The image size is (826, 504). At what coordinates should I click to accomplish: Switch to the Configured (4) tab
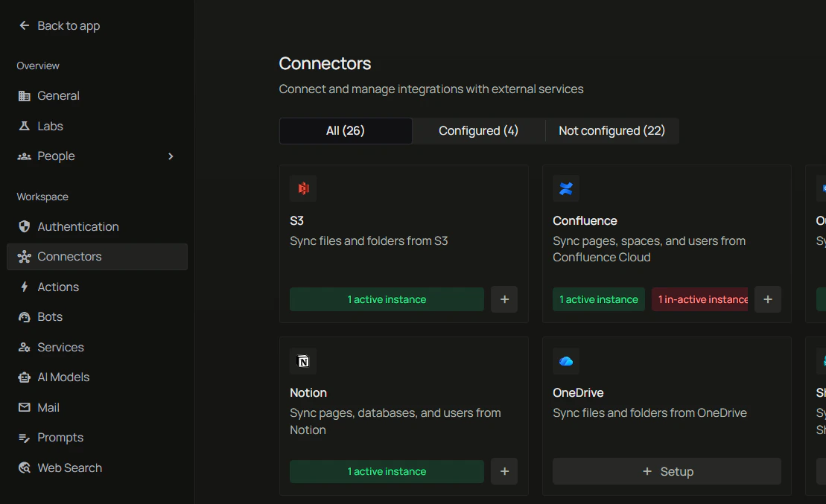pos(478,130)
